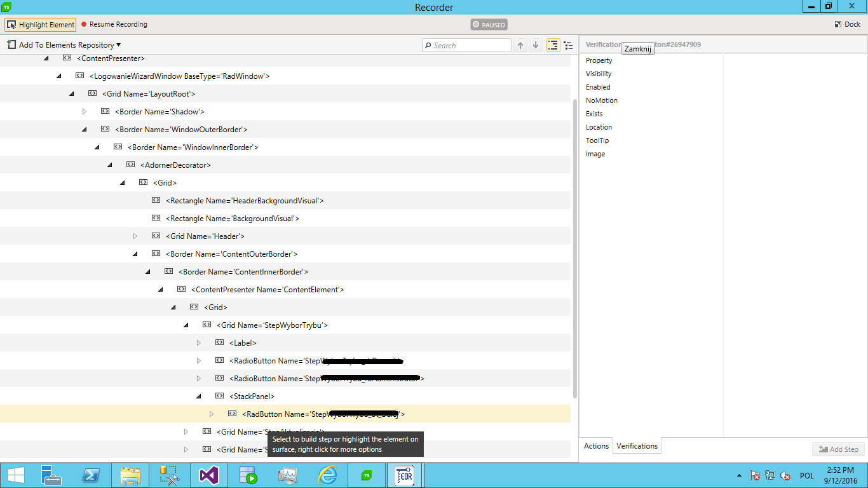
Task: Resume Recording with the red dot button
Action: pos(114,25)
